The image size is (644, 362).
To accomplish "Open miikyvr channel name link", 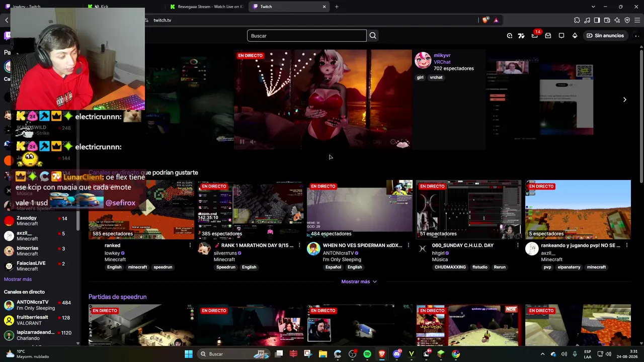I will (x=442, y=55).
